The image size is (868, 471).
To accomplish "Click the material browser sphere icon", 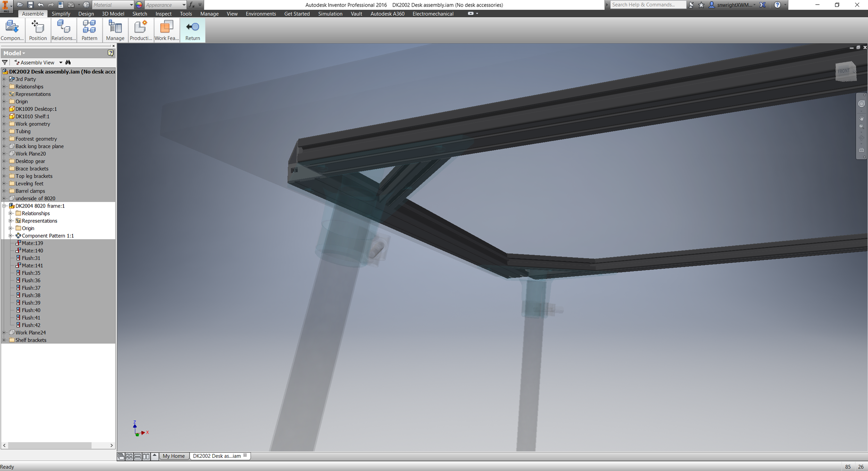I will (86, 5).
